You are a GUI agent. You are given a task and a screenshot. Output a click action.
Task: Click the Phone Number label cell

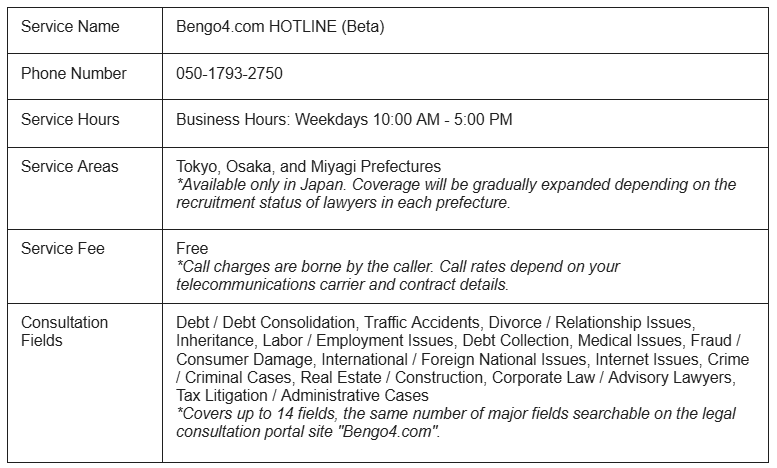tap(73, 73)
